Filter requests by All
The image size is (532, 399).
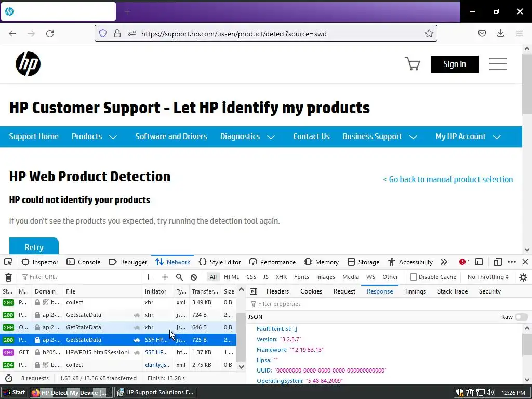click(x=213, y=277)
